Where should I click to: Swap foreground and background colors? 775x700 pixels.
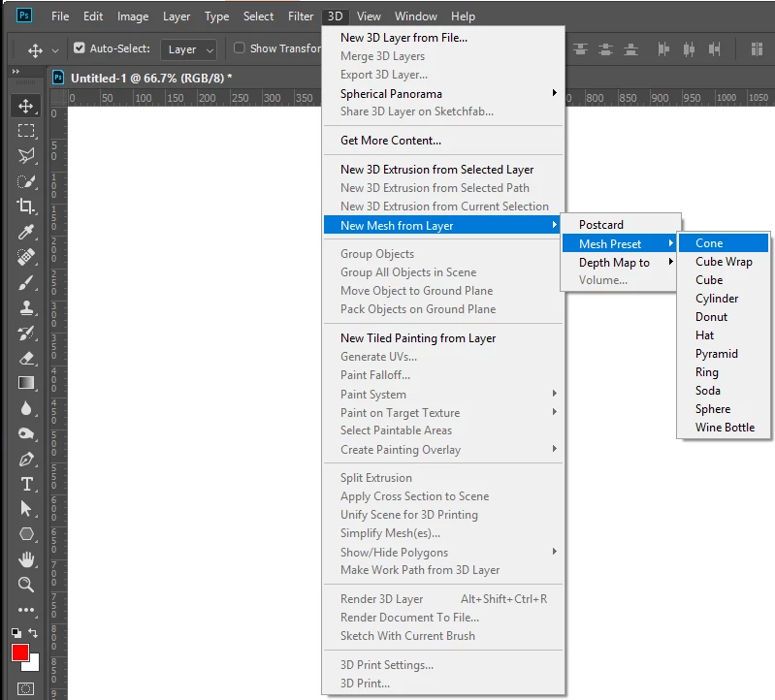[33, 632]
